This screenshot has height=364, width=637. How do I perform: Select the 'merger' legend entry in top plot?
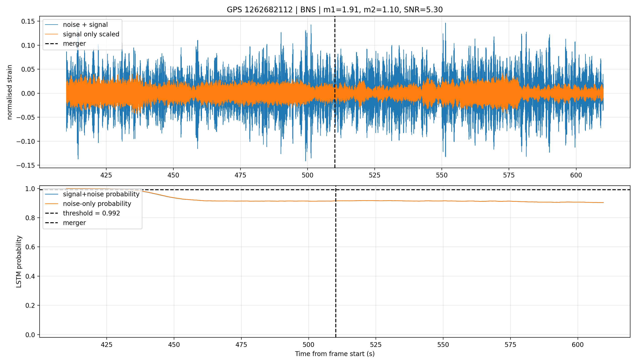coord(66,43)
